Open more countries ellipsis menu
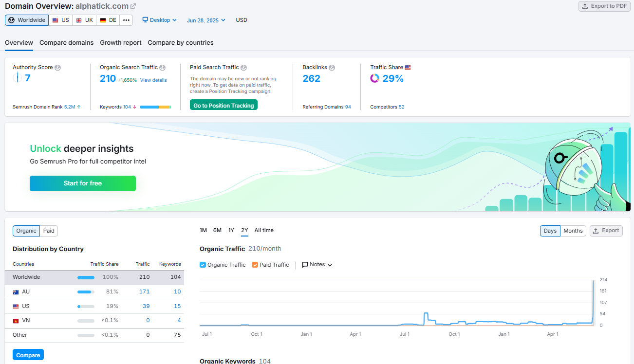Image resolution: width=634 pixels, height=364 pixels. coord(127,20)
